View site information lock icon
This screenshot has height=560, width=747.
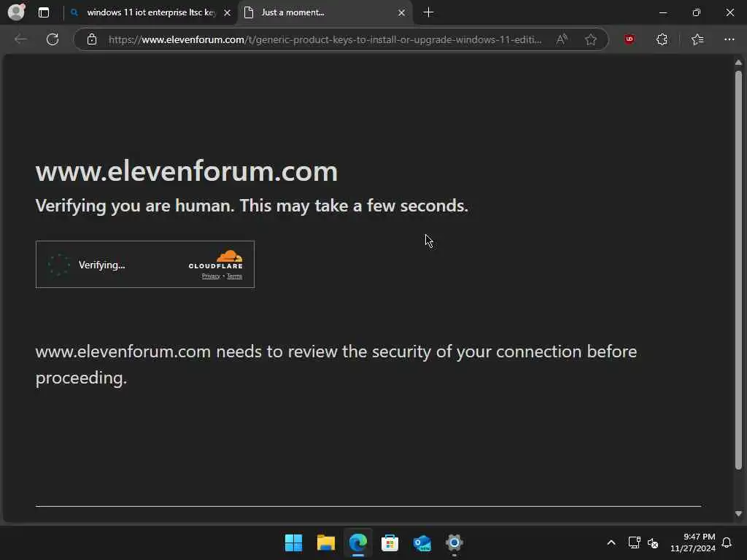coord(92,39)
